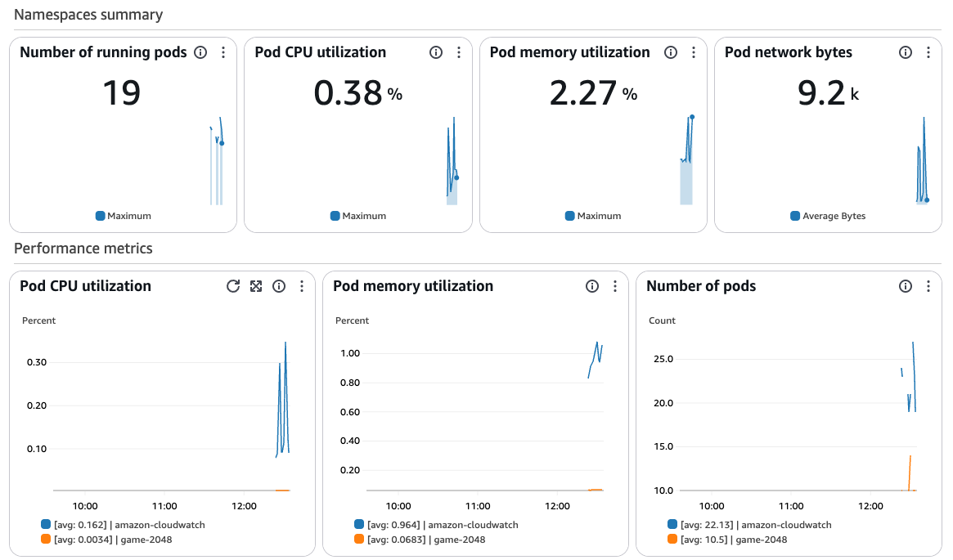Show info for Number of running pods
This screenshot has width=953, height=560.
point(200,52)
